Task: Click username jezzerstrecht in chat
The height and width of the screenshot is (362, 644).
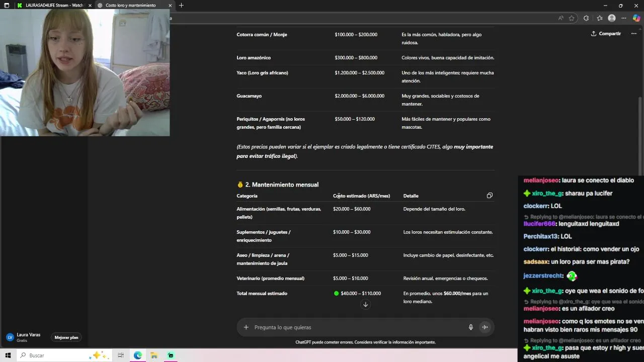Action: (542, 276)
